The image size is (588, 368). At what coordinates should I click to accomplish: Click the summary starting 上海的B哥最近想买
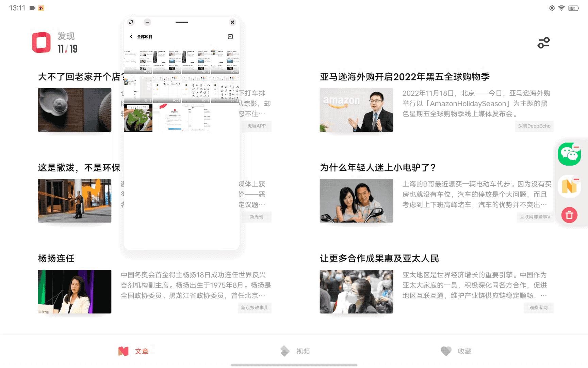(477, 194)
